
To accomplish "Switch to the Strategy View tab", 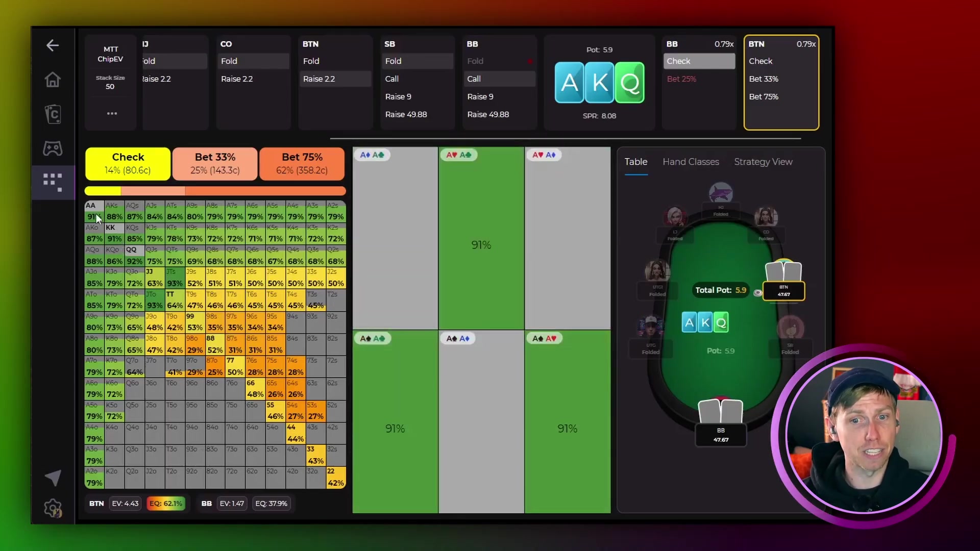I will pyautogui.click(x=763, y=162).
